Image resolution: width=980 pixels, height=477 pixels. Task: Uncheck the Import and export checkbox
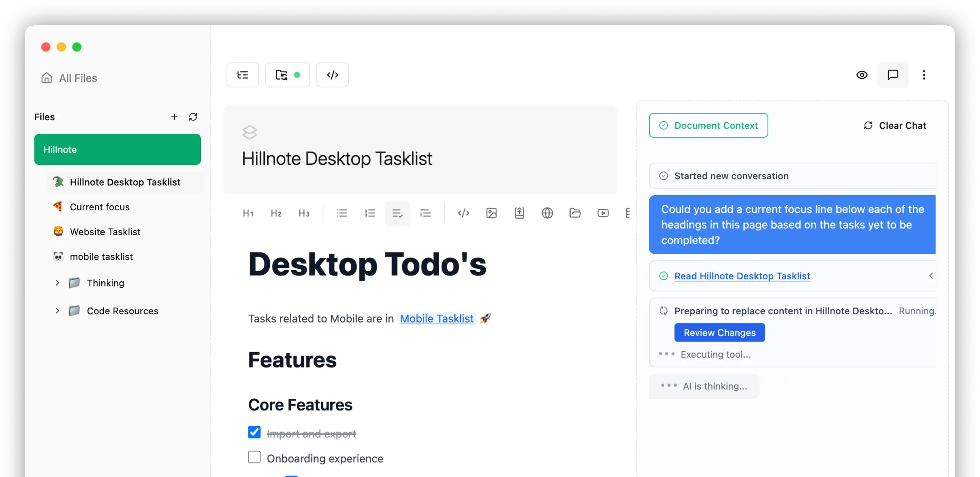point(254,432)
